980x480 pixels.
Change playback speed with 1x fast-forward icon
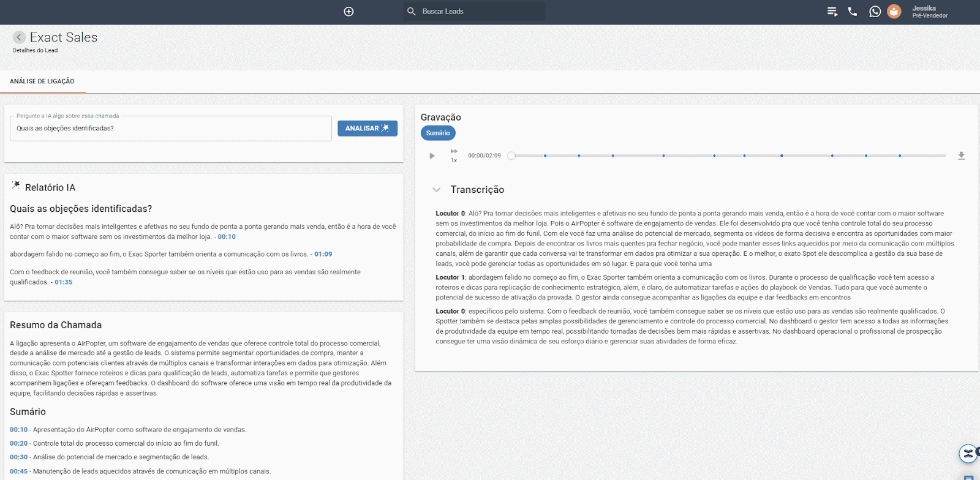point(454,156)
